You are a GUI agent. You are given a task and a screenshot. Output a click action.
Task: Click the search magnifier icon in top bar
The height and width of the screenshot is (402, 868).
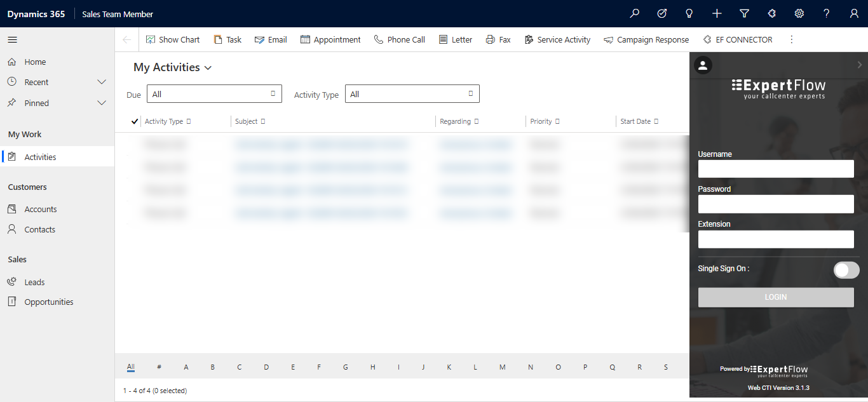634,13
